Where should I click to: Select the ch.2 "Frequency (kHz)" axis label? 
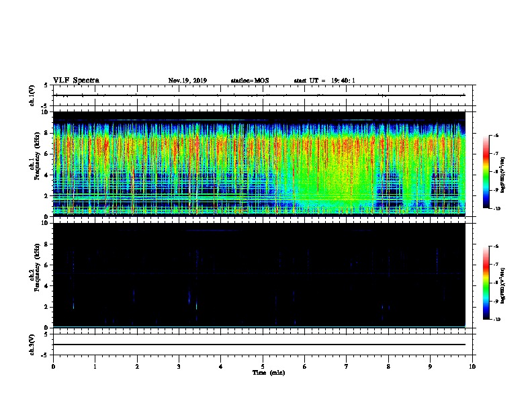tap(37, 267)
